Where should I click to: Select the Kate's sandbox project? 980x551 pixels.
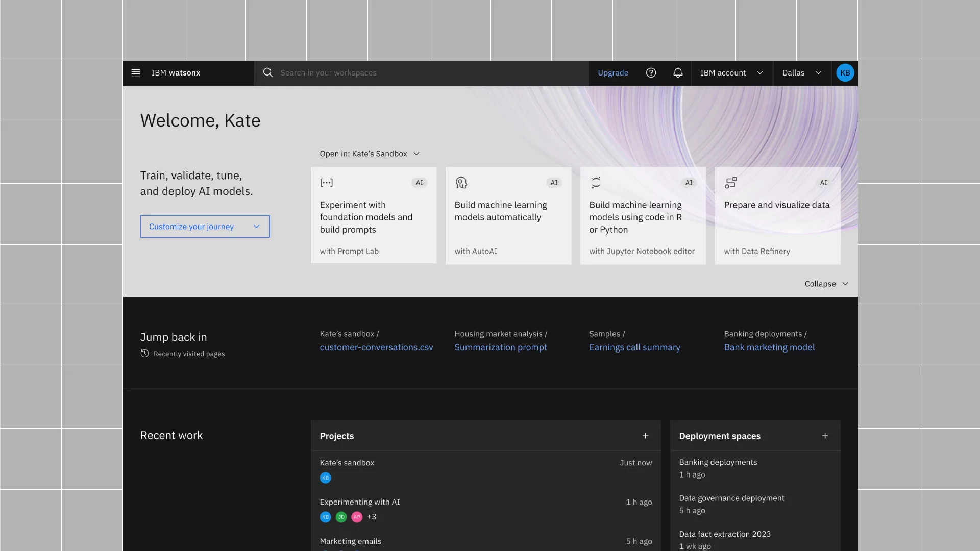(347, 463)
